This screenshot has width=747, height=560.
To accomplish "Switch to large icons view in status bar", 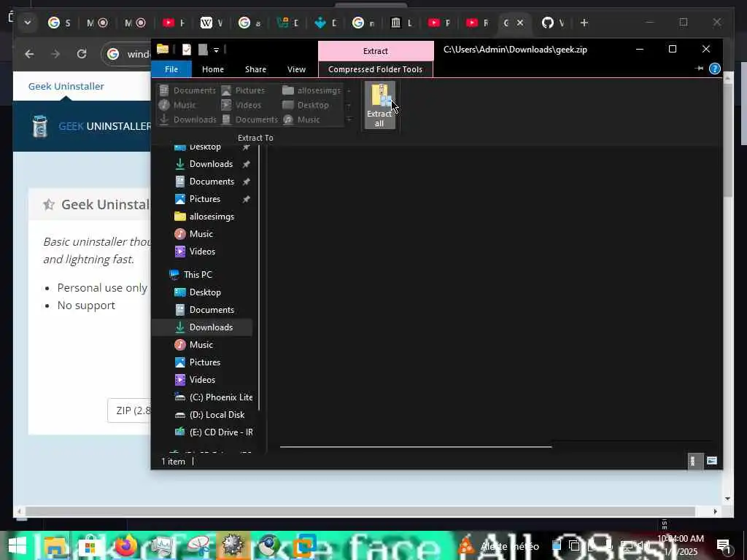I will point(712,461).
